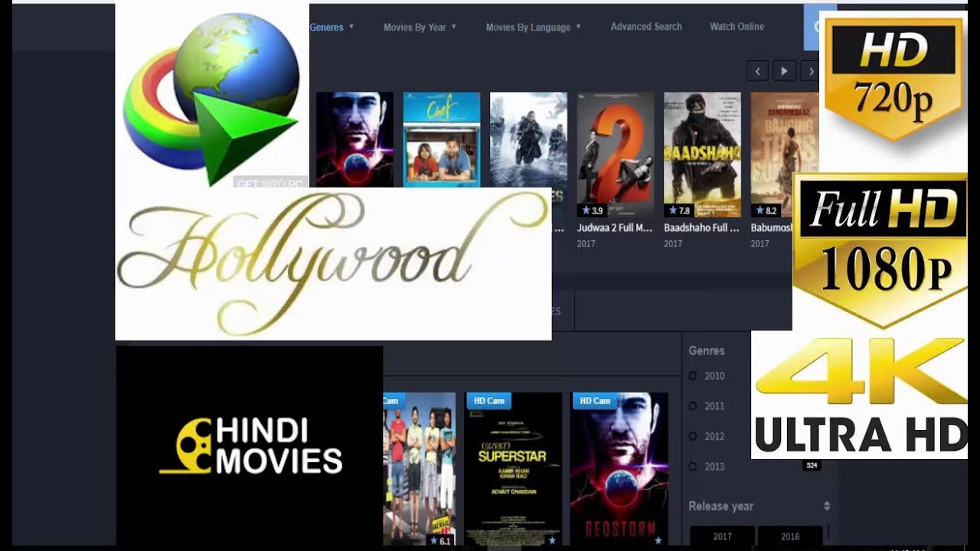Image resolution: width=980 pixels, height=551 pixels.
Task: Advance the carousel with the next arrow
Action: coord(810,71)
